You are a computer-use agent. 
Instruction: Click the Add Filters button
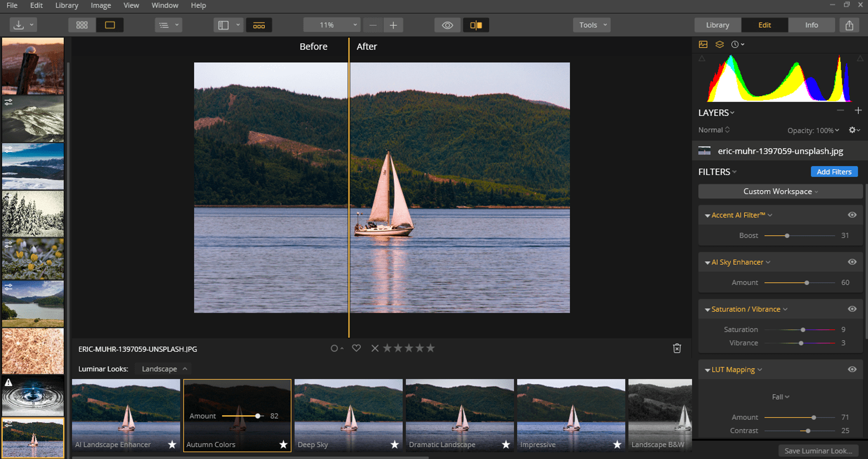coord(834,172)
